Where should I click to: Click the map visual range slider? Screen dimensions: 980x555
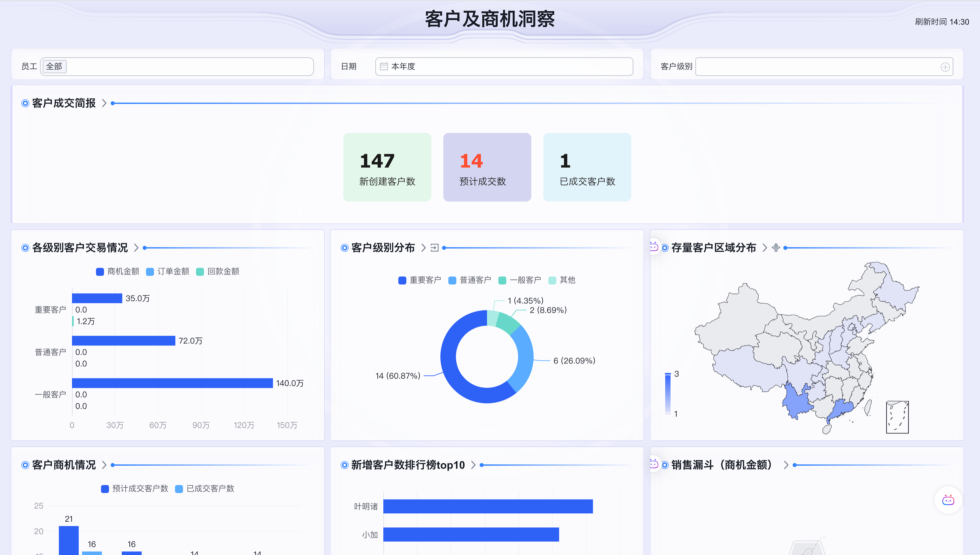pos(667,393)
